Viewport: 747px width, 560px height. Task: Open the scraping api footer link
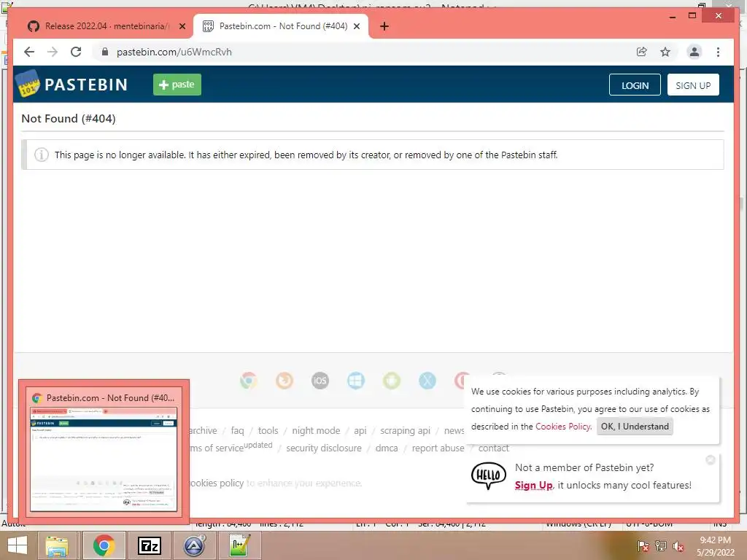(x=405, y=430)
